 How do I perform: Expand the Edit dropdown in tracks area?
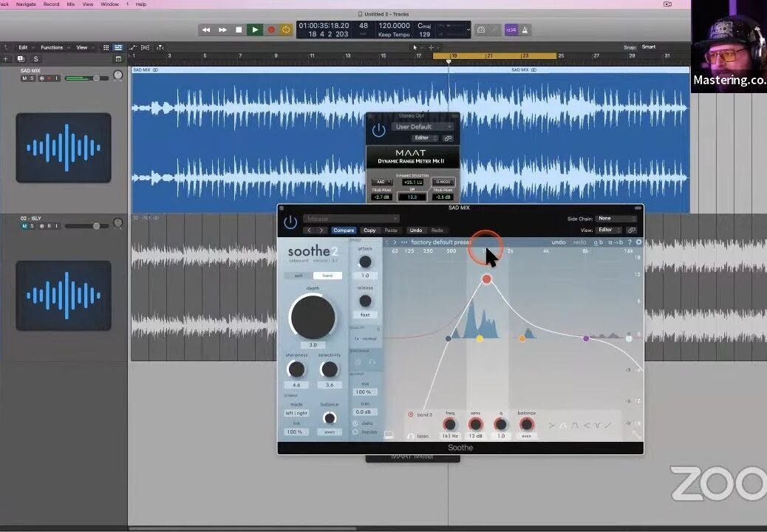click(25, 47)
